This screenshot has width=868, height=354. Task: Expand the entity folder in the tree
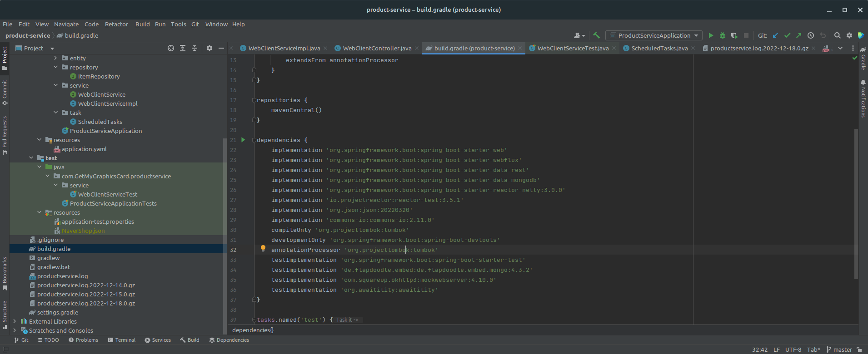tap(55, 58)
